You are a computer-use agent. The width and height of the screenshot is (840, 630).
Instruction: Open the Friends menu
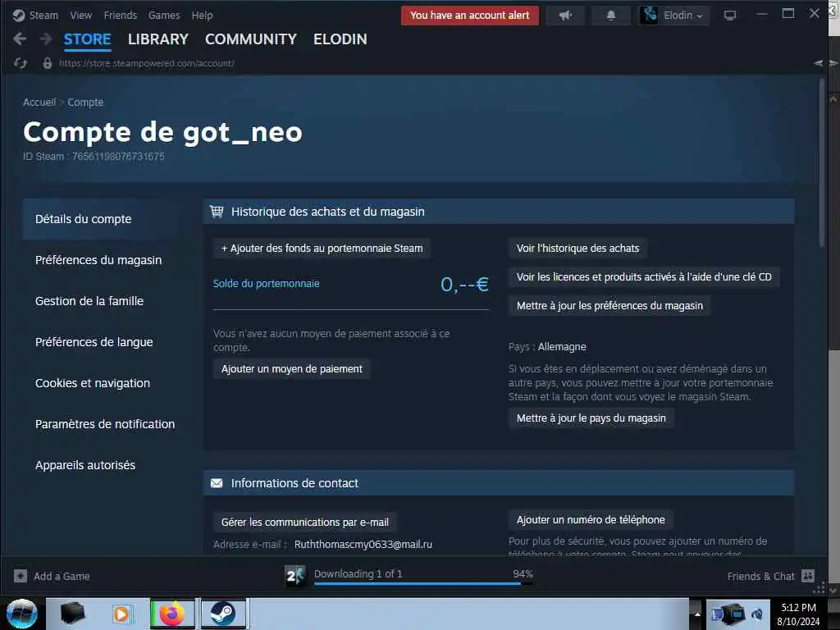click(x=120, y=16)
